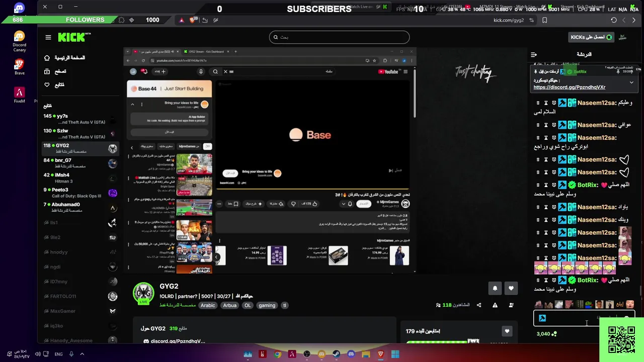Image resolution: width=644 pixels, height=362 pixels.
Task: Collapse the chat panel arrow icon
Action: pyautogui.click(x=534, y=54)
